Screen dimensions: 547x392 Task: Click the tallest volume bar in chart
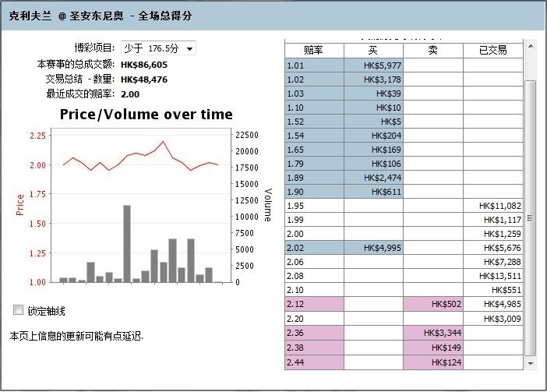click(x=126, y=243)
